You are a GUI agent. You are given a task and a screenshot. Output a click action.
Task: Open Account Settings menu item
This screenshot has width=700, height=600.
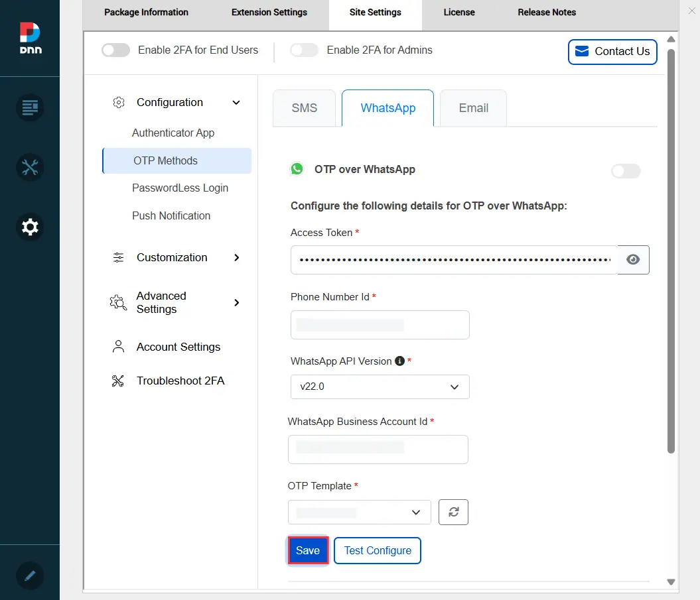pyautogui.click(x=178, y=347)
